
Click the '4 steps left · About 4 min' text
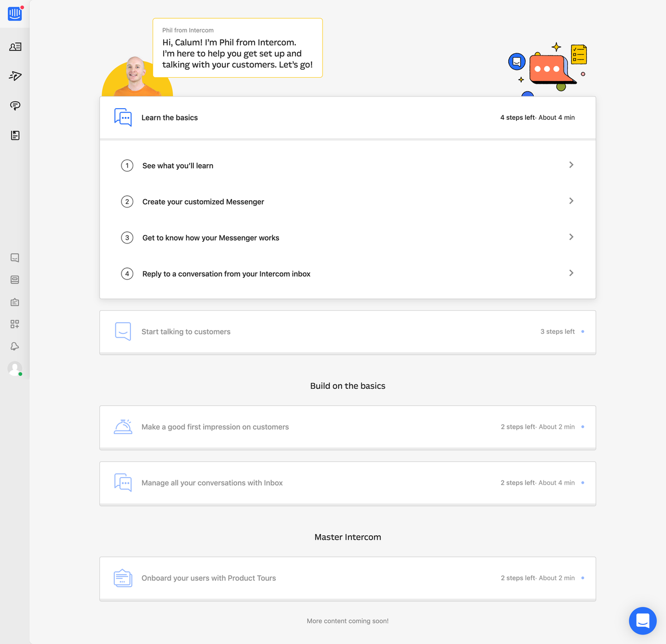click(537, 118)
